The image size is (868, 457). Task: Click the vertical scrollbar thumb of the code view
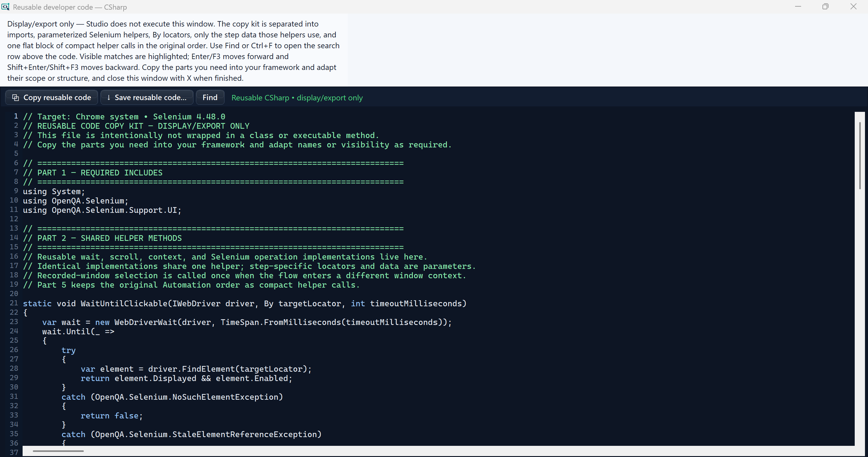(860, 156)
